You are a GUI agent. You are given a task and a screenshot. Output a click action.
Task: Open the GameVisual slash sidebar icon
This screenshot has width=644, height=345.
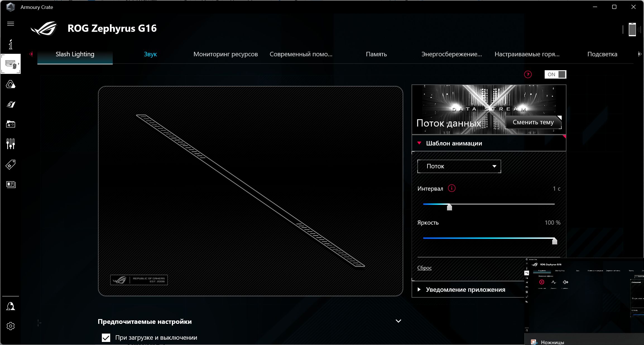[11, 104]
